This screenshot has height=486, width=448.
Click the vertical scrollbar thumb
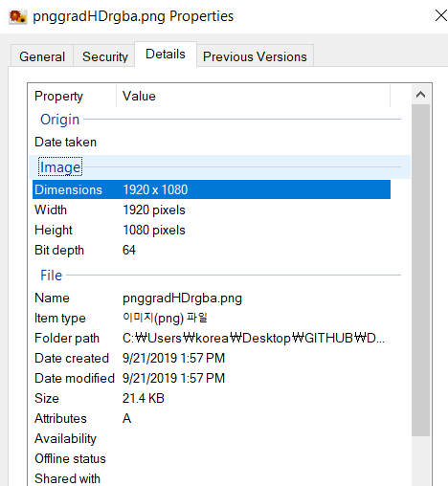(x=420, y=271)
